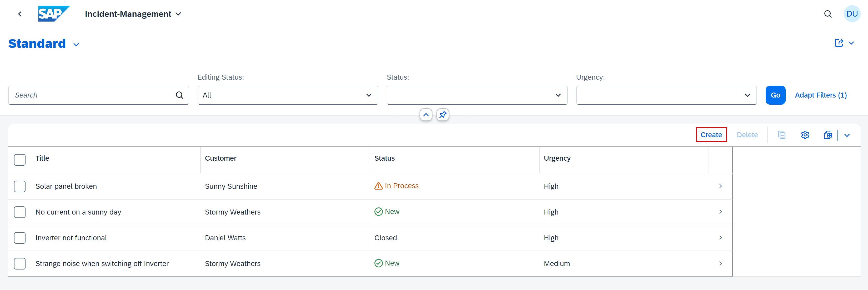Collapse the header with the up arrow button
868x290 pixels.
426,115
